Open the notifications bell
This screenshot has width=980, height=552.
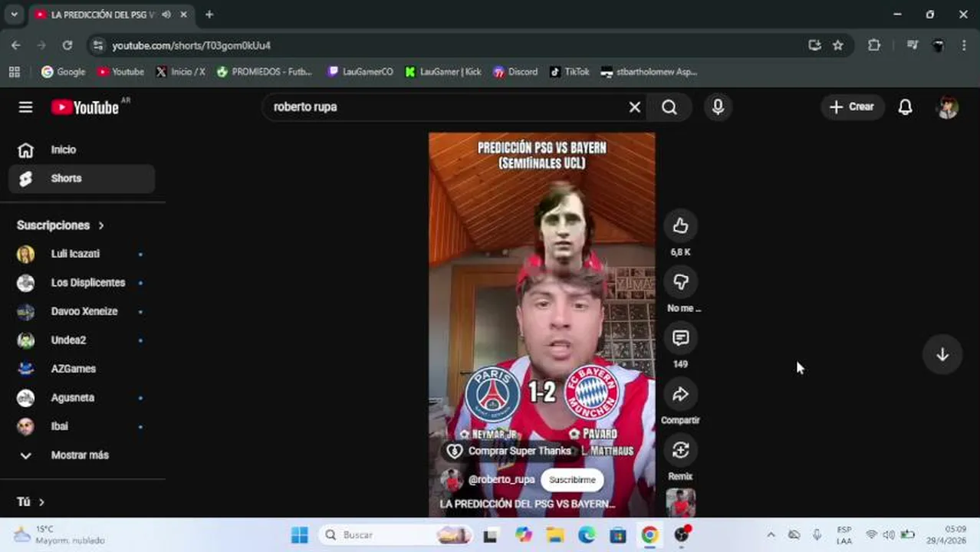pyautogui.click(x=905, y=107)
